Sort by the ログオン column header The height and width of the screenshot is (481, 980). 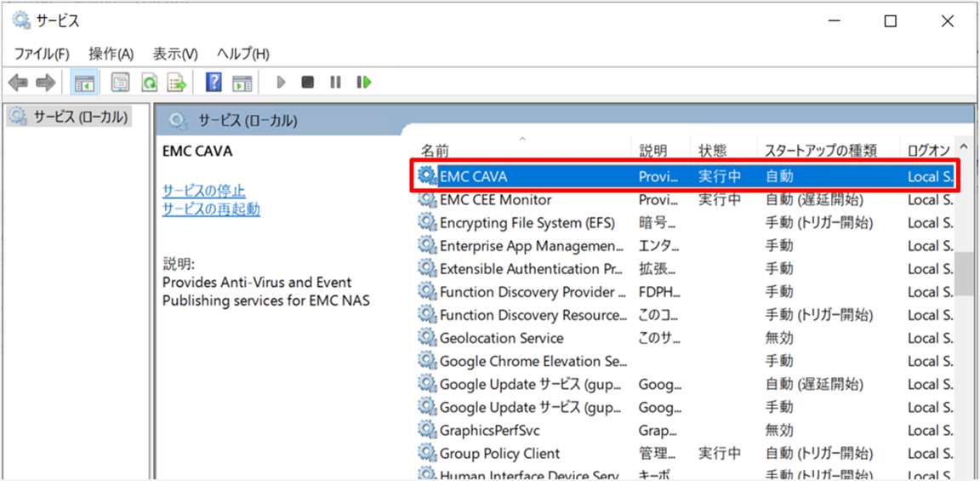pos(927,151)
